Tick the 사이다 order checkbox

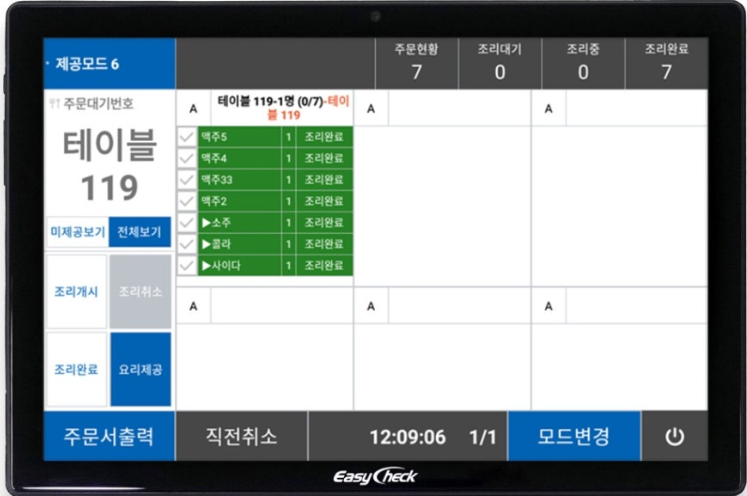pos(187,266)
